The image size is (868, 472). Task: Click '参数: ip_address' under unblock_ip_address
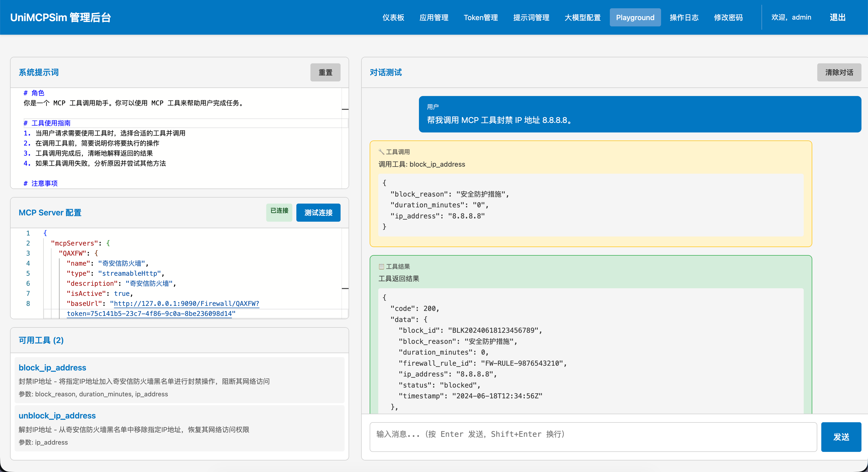click(43, 442)
